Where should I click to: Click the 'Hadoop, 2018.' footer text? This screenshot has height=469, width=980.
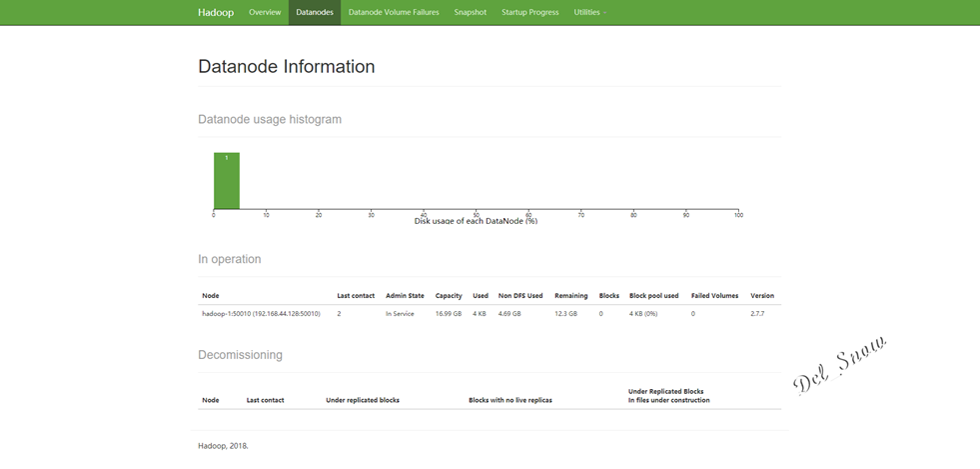[x=223, y=446]
